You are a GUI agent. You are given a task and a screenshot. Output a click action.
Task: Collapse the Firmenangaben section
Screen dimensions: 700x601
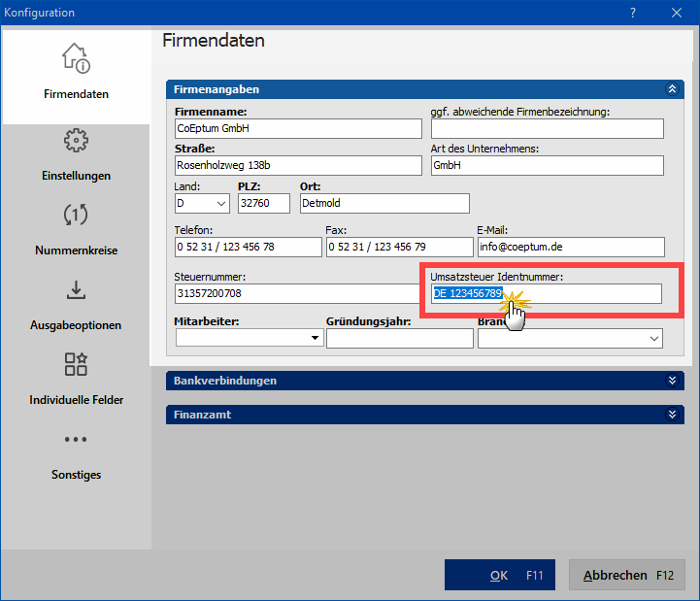672,89
